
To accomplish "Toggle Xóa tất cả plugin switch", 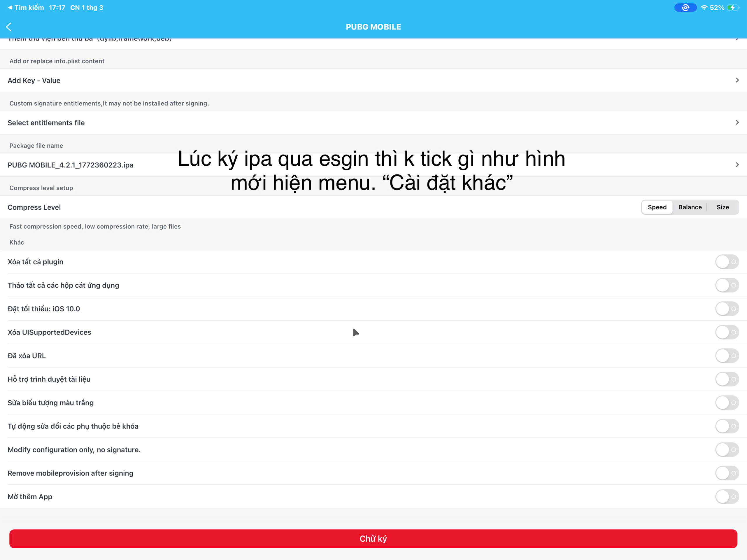I will (x=727, y=262).
